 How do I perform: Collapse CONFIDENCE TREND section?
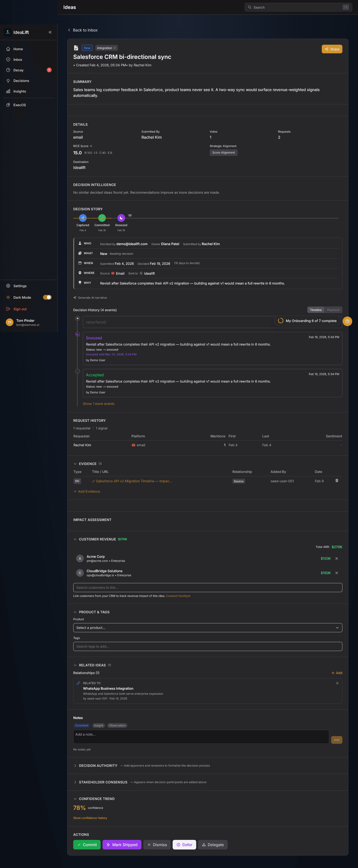[x=75, y=799]
